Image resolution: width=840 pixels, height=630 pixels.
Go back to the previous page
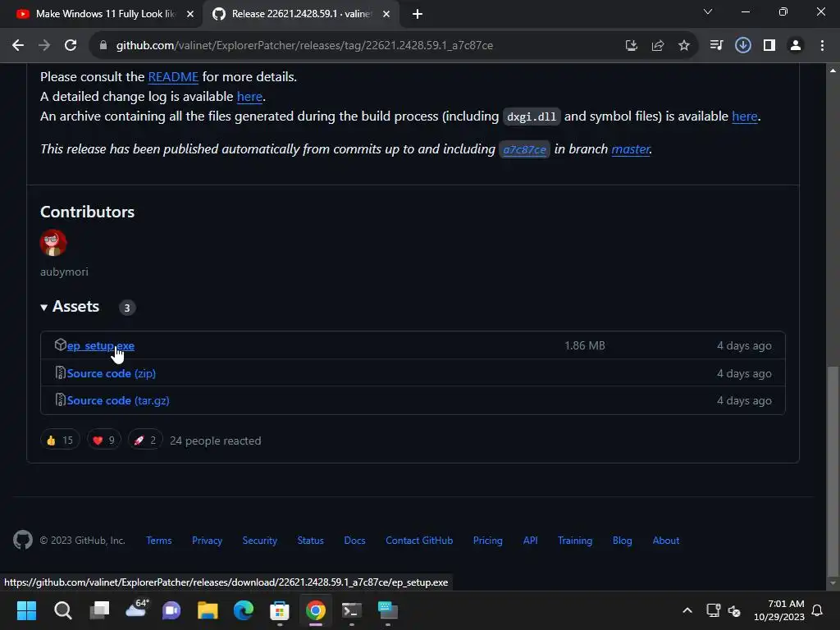18,46
